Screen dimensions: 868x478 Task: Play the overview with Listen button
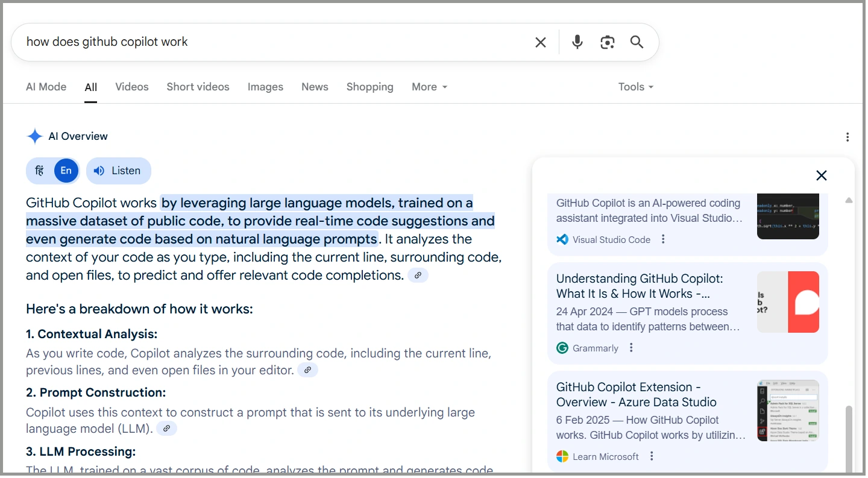point(119,171)
